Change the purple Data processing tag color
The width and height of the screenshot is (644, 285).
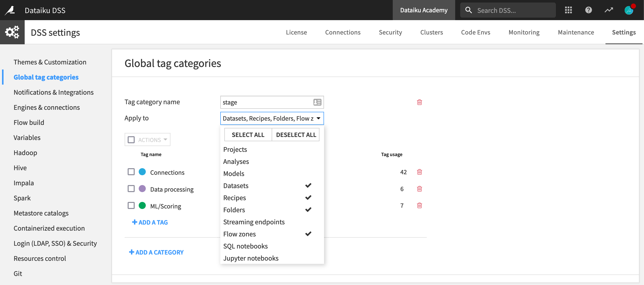pos(142,189)
